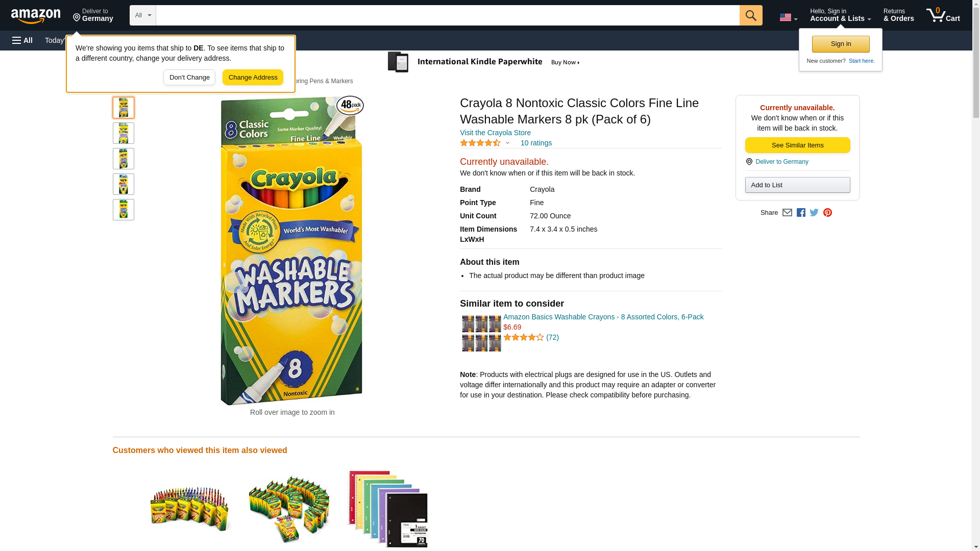
Task: Share product on Pinterest icon
Action: pyautogui.click(x=827, y=213)
